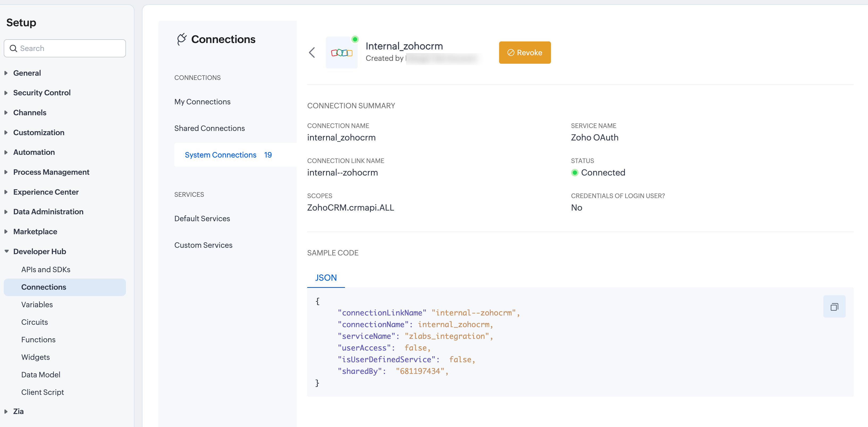Open APIs and SDKs item
868x427 pixels.
click(45, 270)
